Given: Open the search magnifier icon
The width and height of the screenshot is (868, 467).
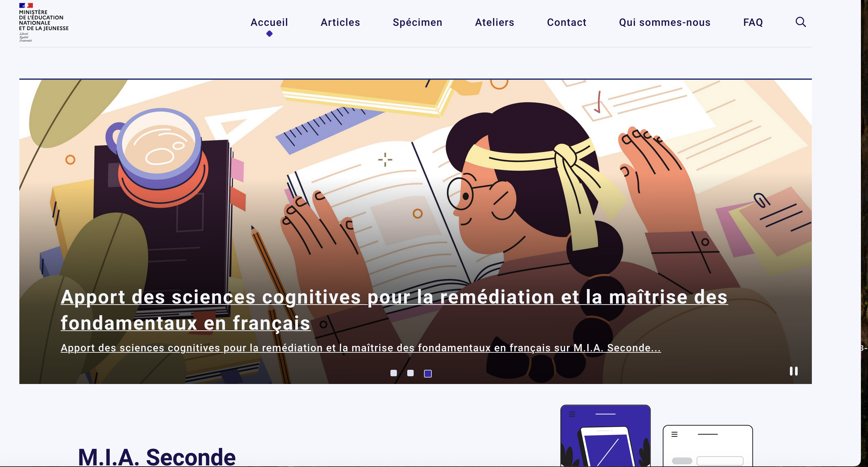Looking at the screenshot, I should 801,22.
